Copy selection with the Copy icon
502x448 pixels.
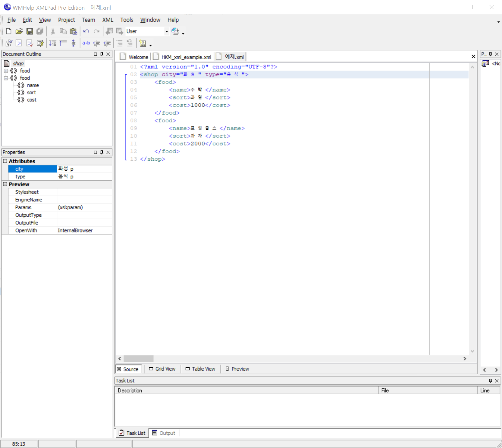pyautogui.click(x=63, y=31)
